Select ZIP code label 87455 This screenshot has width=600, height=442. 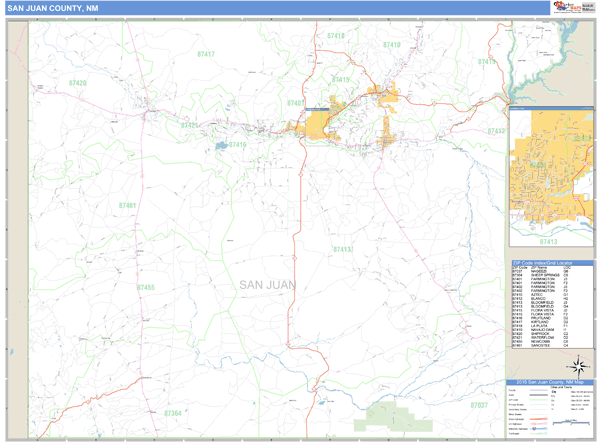[145, 287]
